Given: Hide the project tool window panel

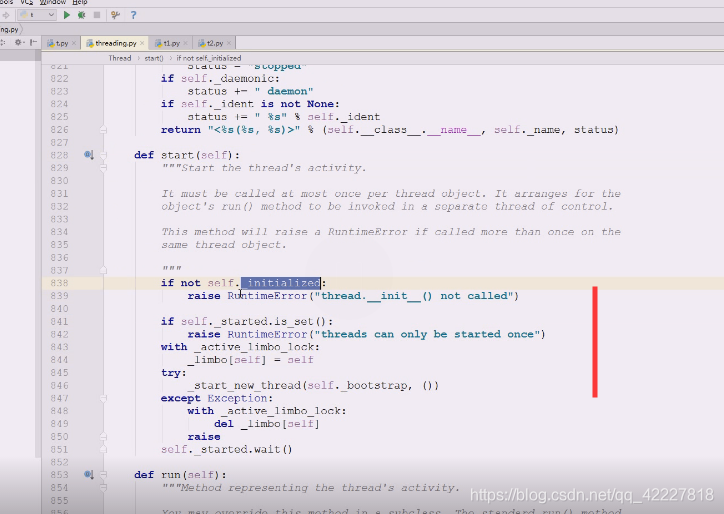Looking at the screenshot, I should 33,42.
